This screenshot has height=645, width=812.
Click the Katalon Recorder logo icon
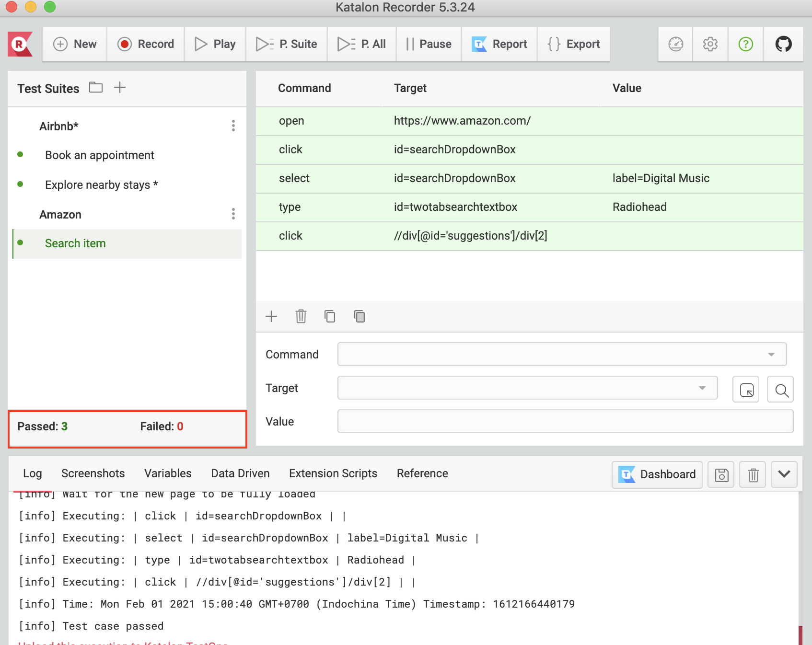pyautogui.click(x=20, y=44)
